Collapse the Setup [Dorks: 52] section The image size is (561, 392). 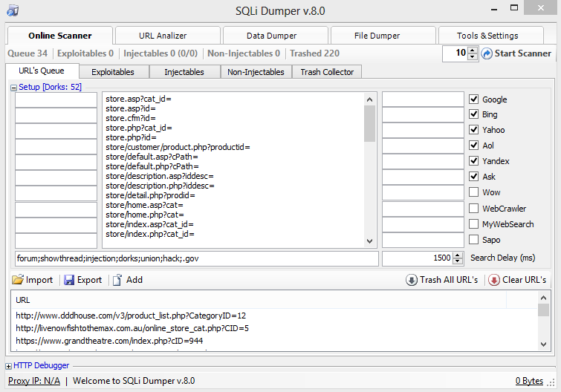pyautogui.click(x=13, y=88)
